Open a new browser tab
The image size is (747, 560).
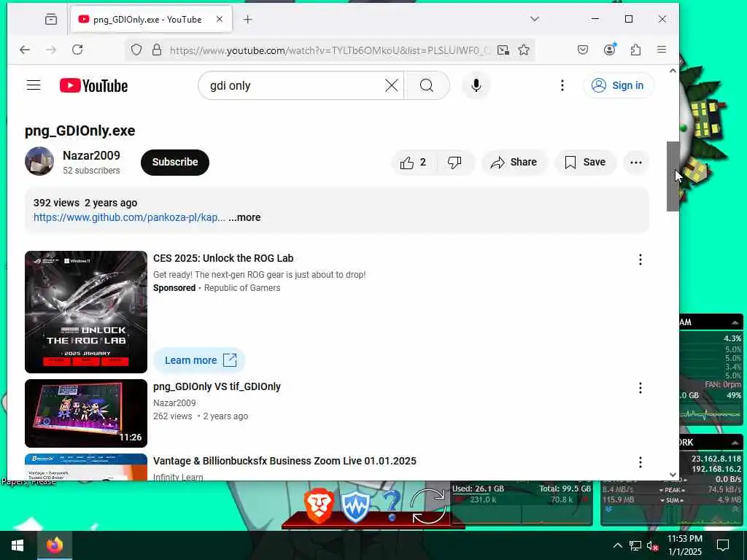[x=247, y=19]
